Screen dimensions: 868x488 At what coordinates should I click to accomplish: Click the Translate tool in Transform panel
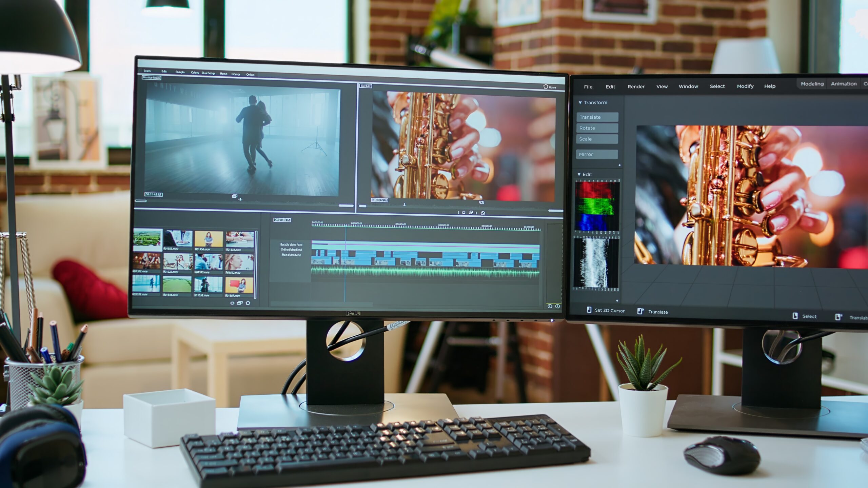596,117
